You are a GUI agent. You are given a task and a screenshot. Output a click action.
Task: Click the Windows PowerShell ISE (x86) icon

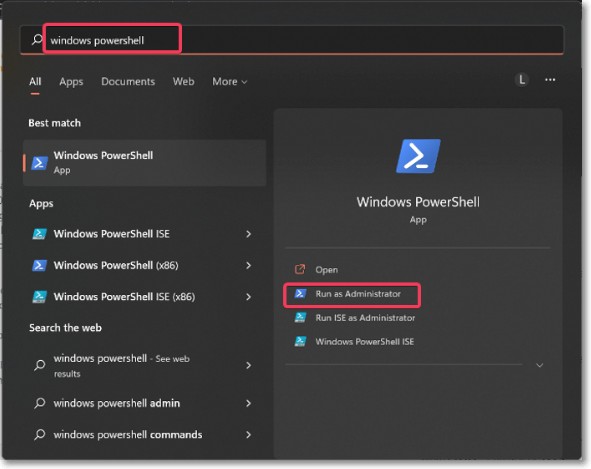39,297
